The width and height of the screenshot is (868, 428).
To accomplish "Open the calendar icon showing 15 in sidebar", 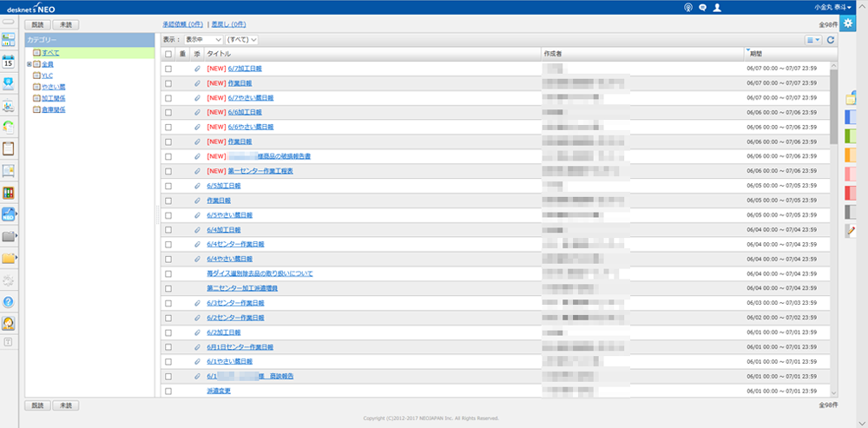I will pos(8,61).
